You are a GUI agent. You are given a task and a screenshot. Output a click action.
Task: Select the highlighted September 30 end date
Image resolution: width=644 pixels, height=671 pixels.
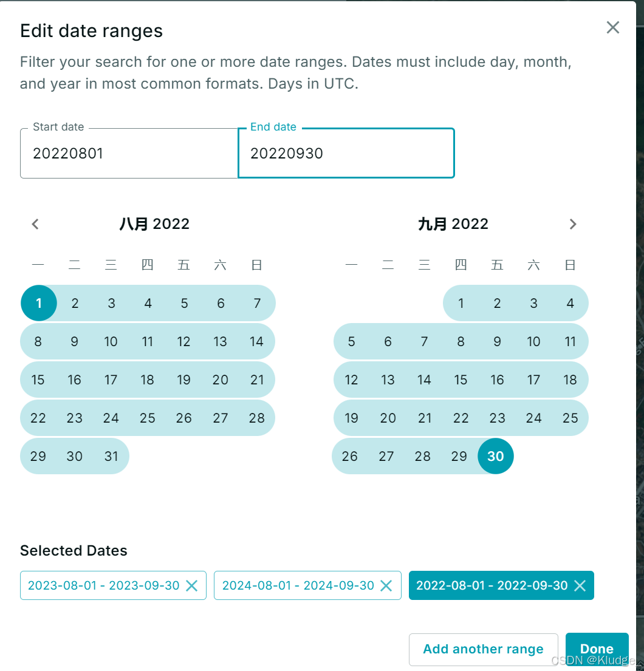tap(495, 456)
